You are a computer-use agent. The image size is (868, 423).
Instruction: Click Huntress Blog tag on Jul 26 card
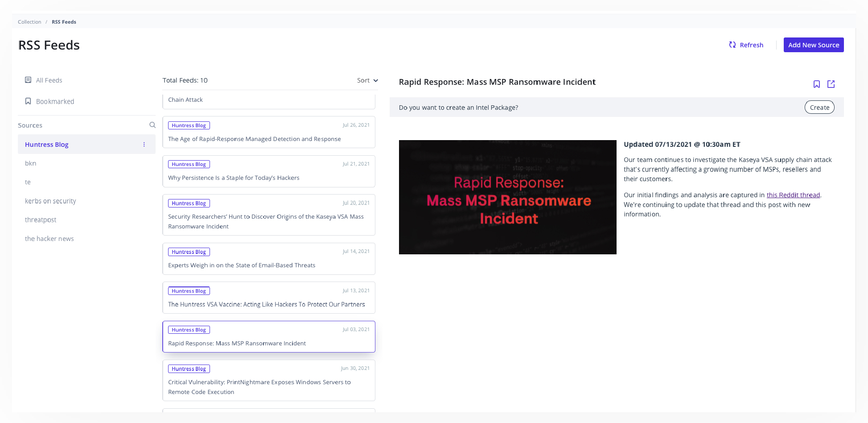click(x=189, y=125)
